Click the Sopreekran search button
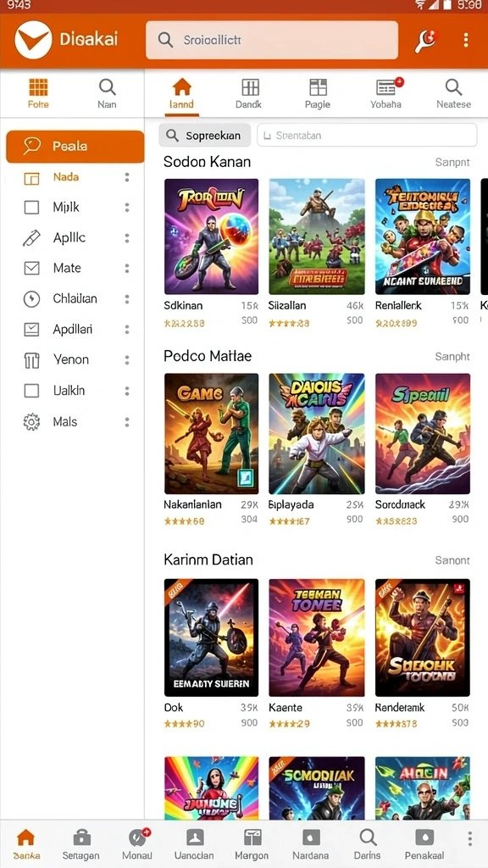The height and width of the screenshot is (868, 488). 204,135
